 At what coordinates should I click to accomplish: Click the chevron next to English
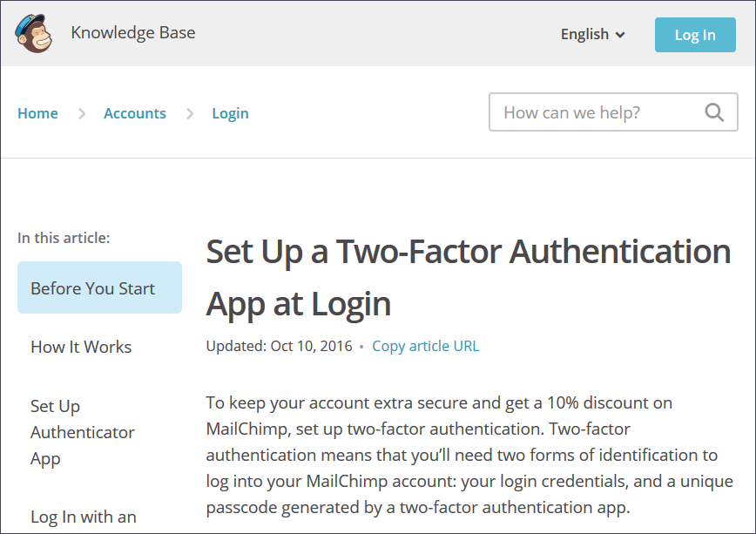click(x=620, y=35)
